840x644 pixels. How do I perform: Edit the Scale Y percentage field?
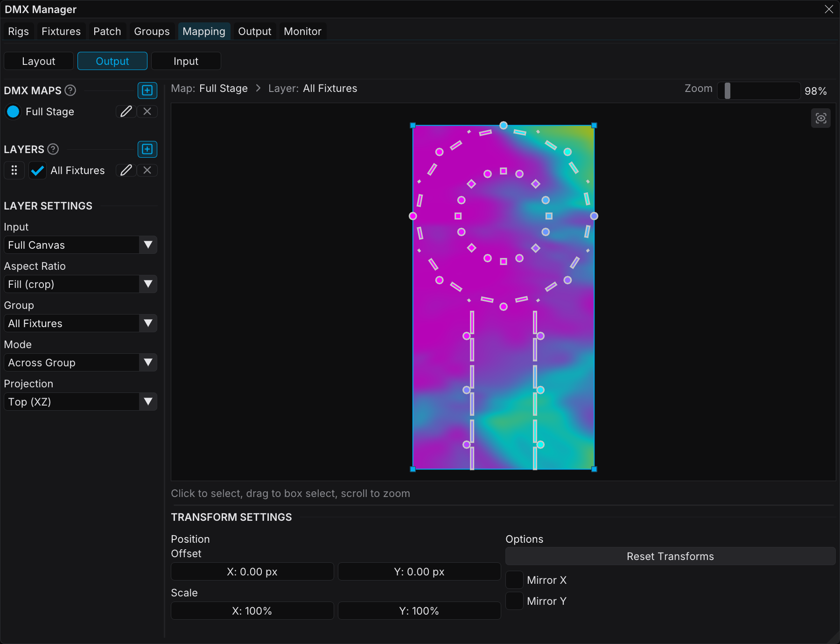(x=420, y=611)
